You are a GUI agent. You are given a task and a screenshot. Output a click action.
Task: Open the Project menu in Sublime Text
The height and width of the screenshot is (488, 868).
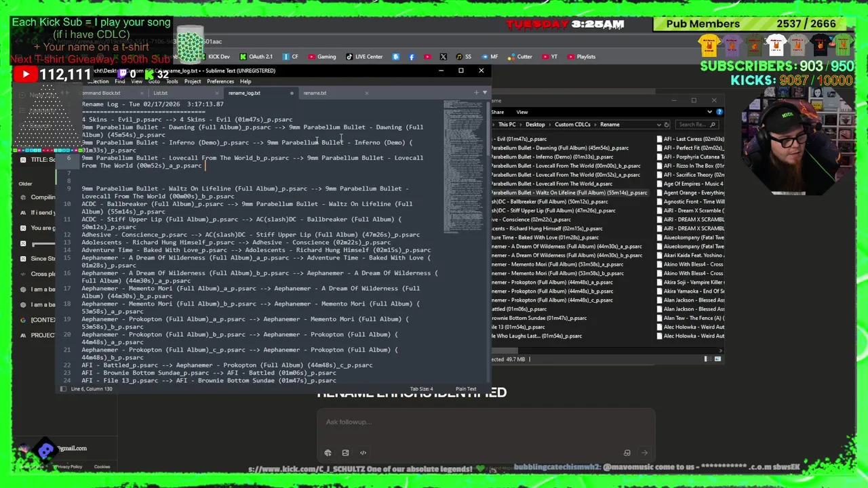coord(193,81)
